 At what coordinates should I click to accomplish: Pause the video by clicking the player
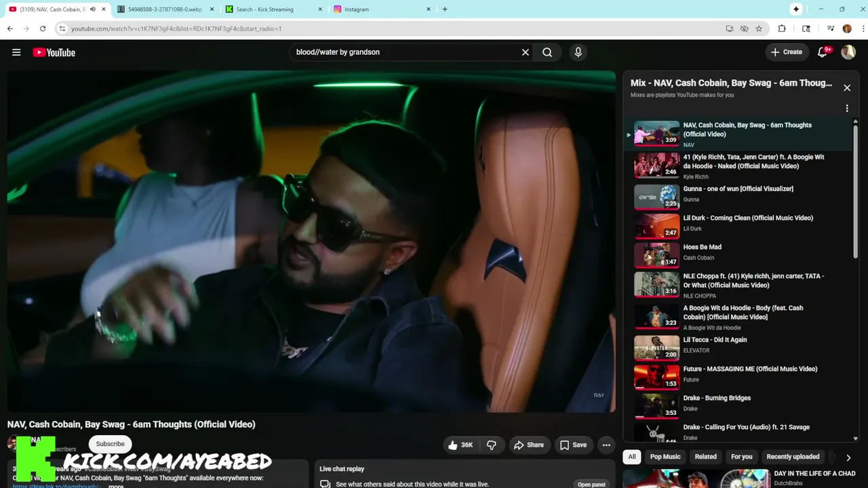(x=311, y=241)
